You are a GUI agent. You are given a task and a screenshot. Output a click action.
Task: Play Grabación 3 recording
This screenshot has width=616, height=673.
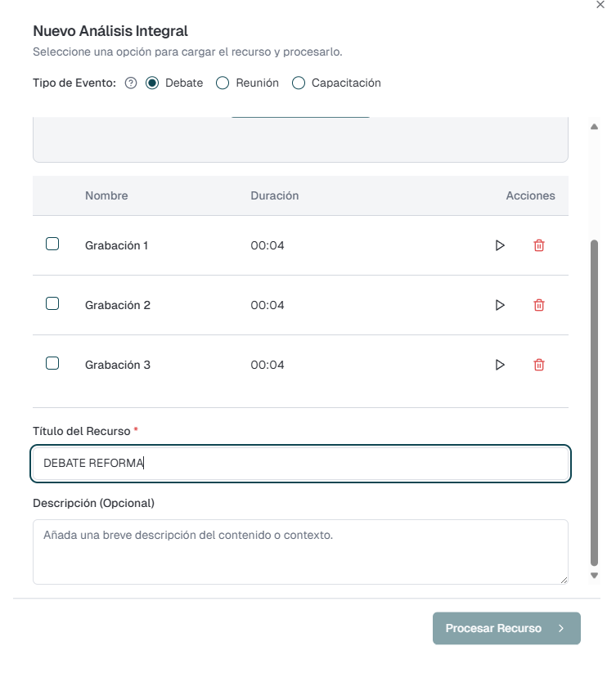point(500,365)
